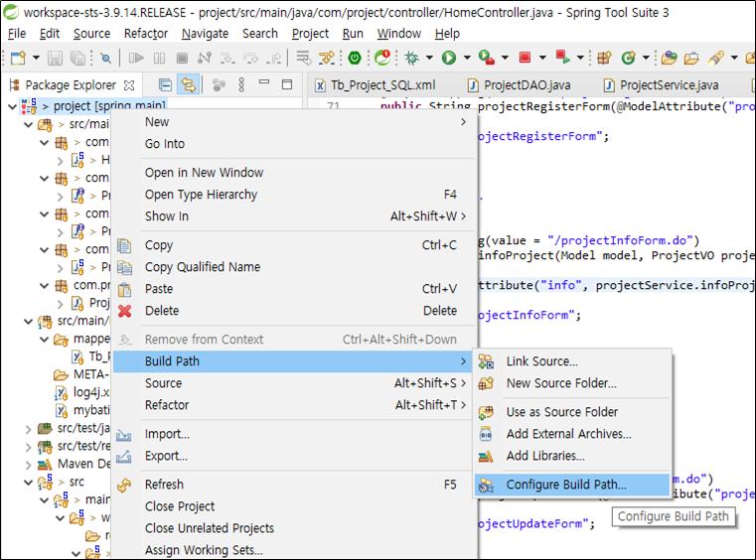Open the File menu

tap(17, 33)
